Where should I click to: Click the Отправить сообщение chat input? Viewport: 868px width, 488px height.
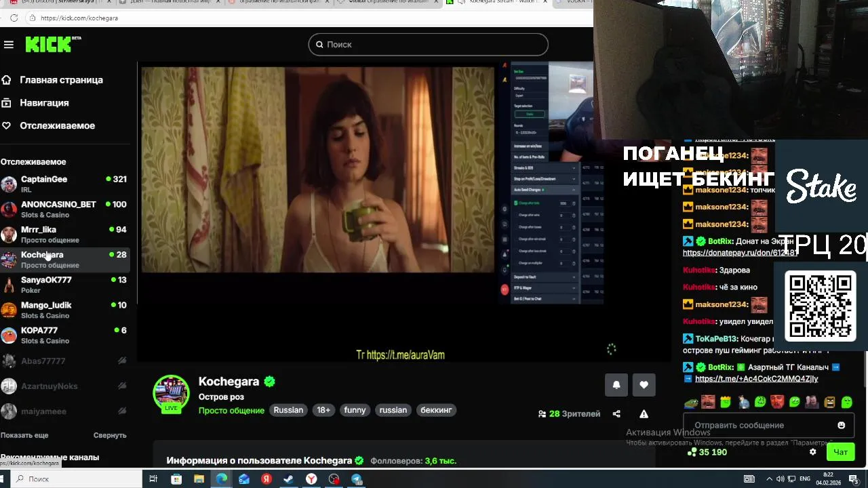coord(768,425)
